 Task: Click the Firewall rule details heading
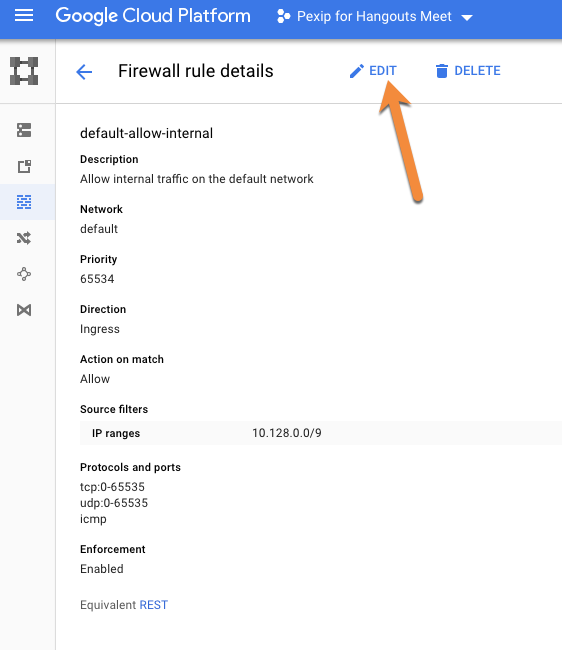[x=196, y=71]
